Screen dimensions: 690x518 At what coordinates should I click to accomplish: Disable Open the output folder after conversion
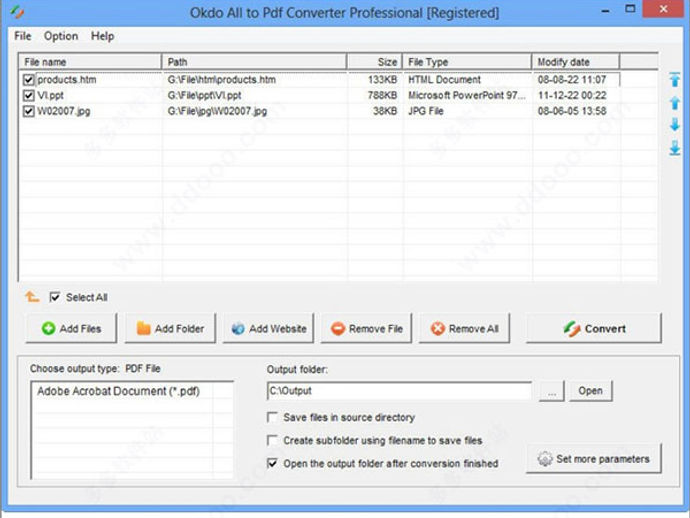[272, 463]
